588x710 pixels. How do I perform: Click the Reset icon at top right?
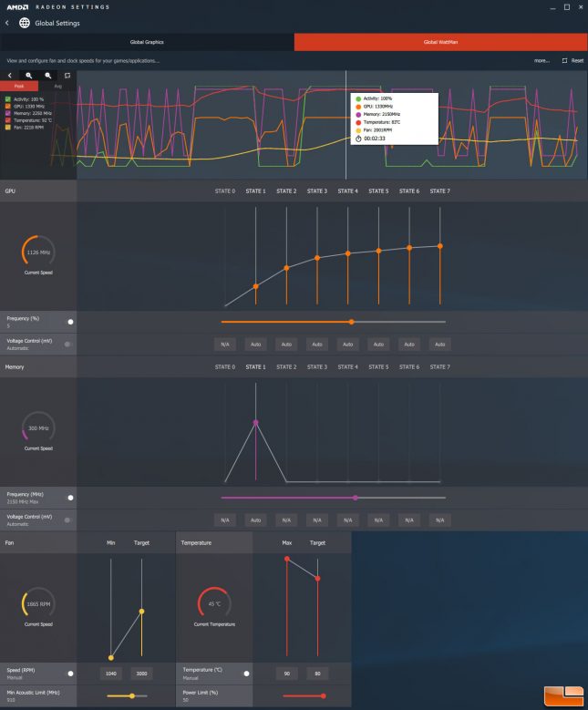click(564, 60)
